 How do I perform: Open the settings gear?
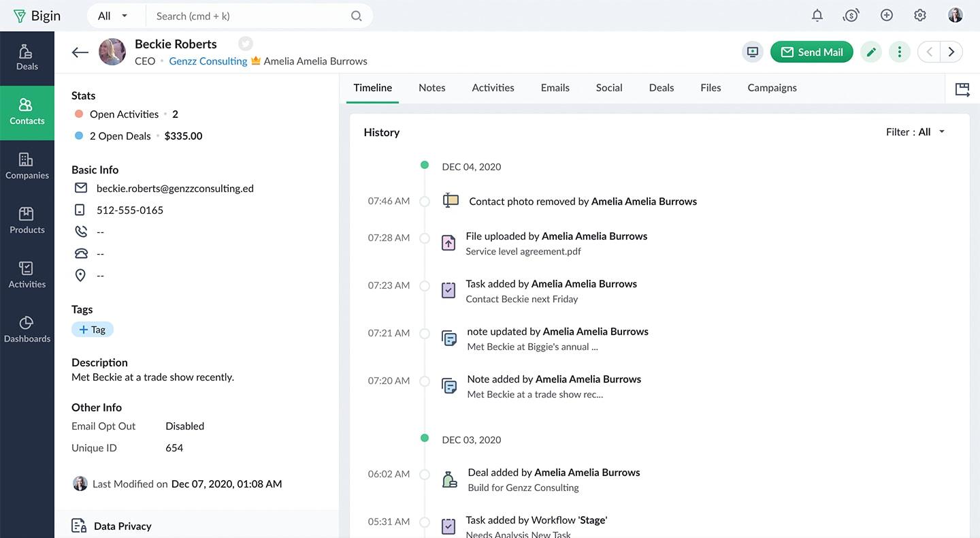tap(920, 16)
